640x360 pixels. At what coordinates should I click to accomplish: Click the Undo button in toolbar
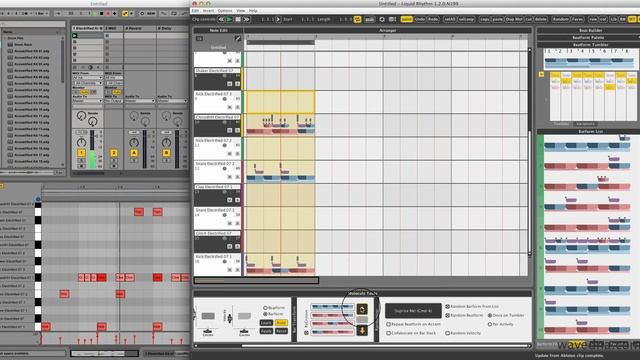[420, 19]
